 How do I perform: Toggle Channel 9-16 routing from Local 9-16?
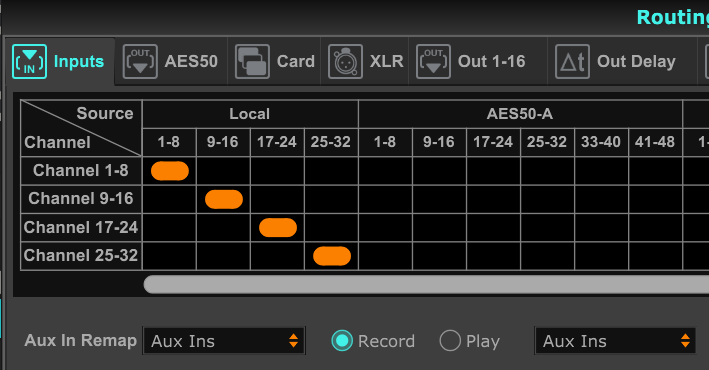point(223,199)
